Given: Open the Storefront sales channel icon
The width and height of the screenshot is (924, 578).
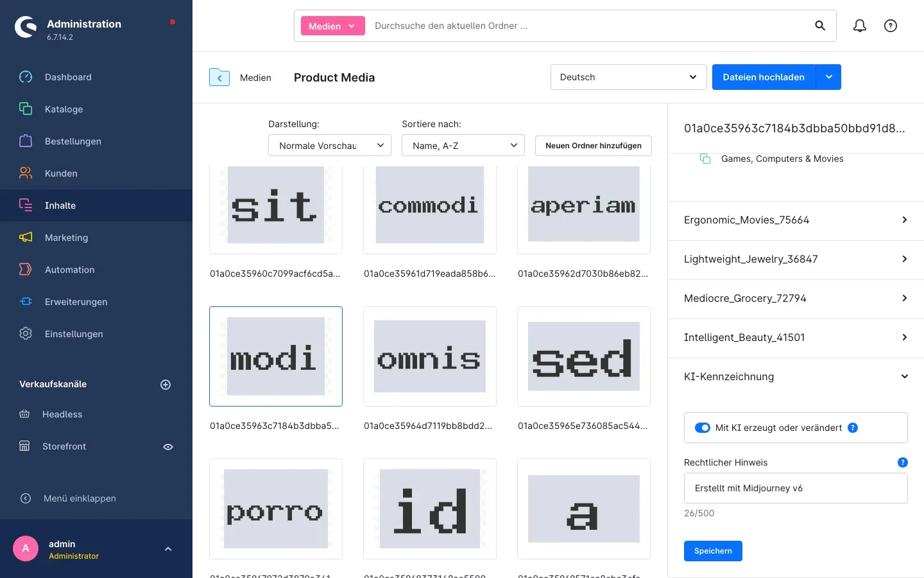Looking at the screenshot, I should coord(24,446).
